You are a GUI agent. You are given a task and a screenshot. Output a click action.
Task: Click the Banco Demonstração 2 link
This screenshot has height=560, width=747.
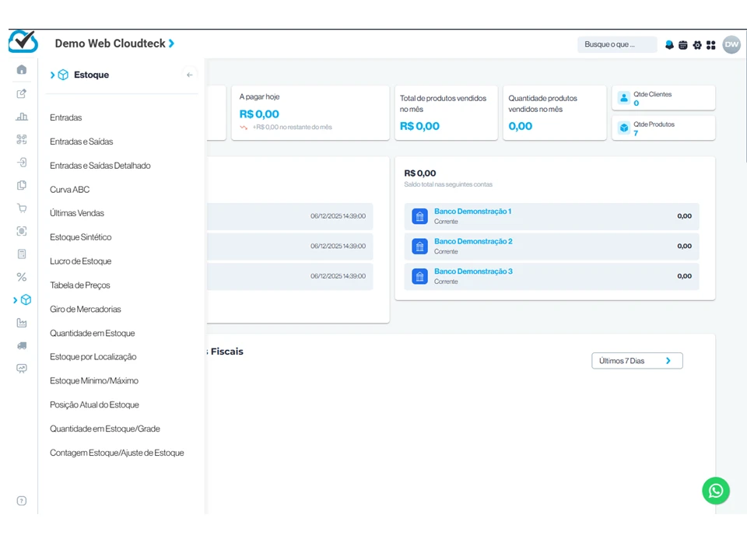(473, 241)
